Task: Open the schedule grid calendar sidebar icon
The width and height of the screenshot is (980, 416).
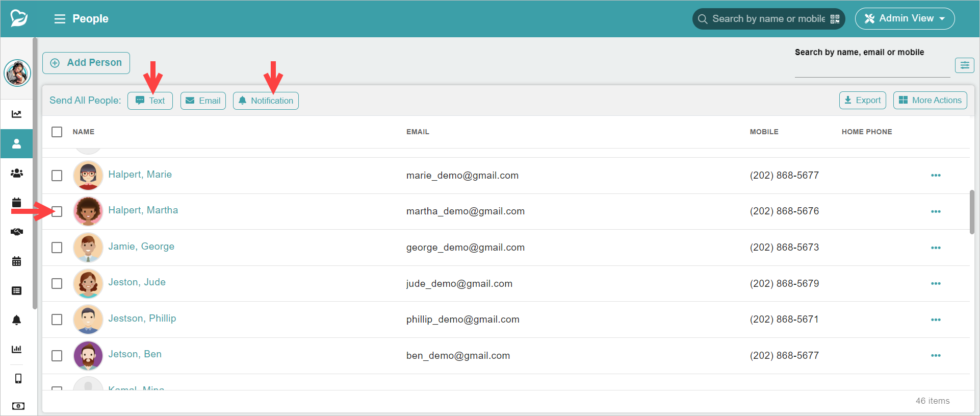Action: tap(17, 261)
